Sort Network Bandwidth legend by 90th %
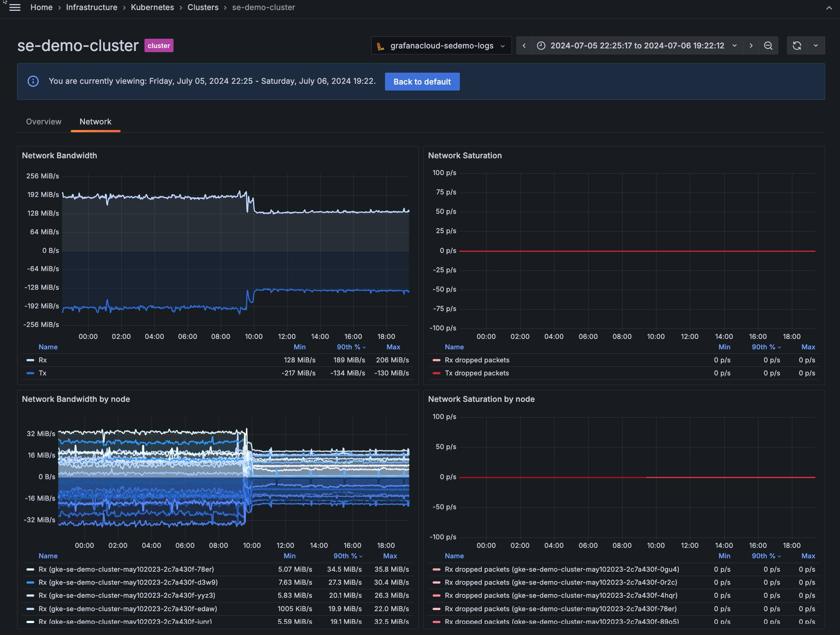Viewport: 840px width, 635px height. tap(348, 347)
